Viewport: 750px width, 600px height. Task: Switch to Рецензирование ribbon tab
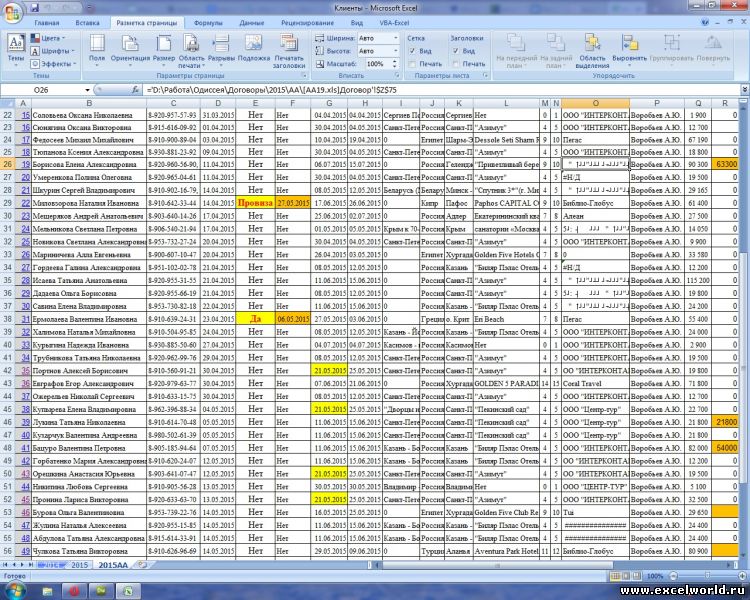(308, 22)
